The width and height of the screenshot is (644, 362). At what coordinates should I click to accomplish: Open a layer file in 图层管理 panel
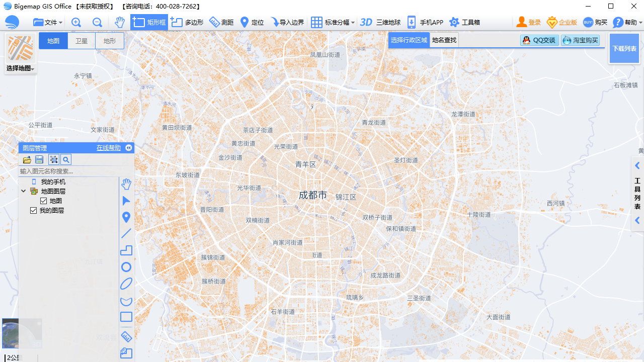click(27, 159)
